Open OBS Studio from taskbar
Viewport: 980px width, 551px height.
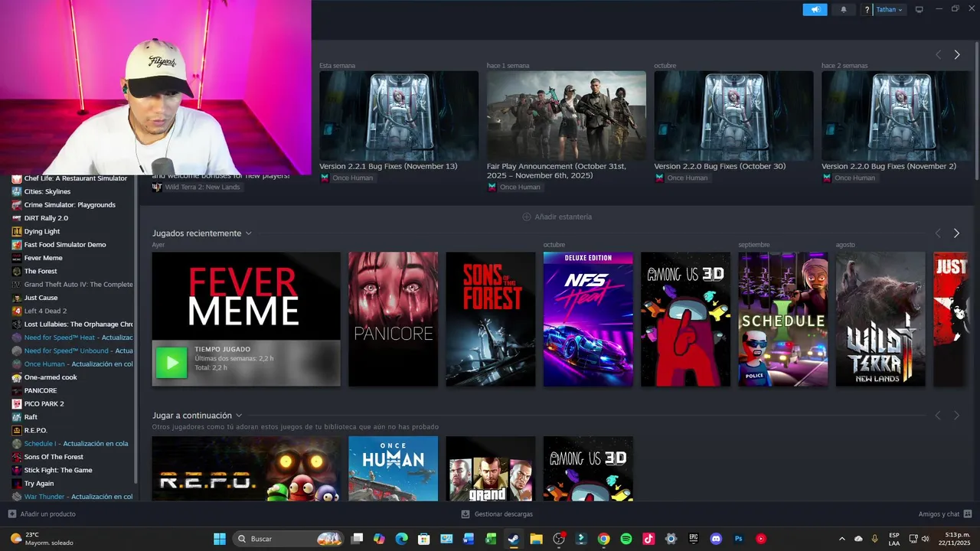click(559, 539)
